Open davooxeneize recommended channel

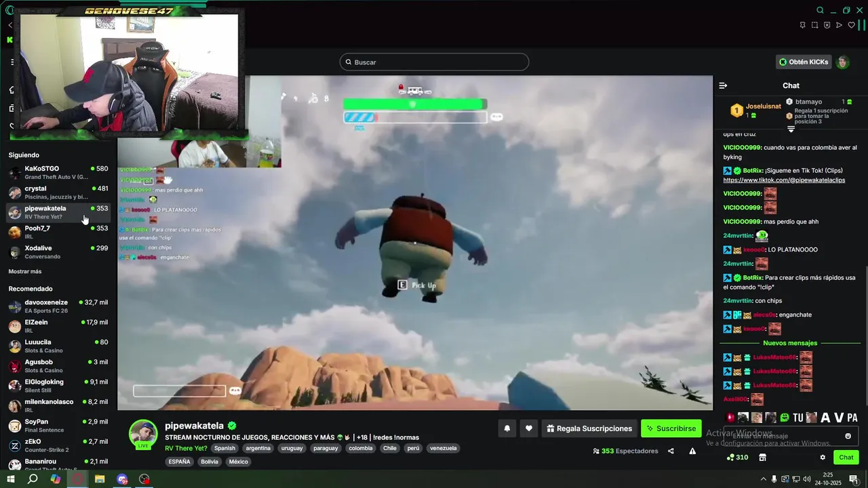(58, 306)
